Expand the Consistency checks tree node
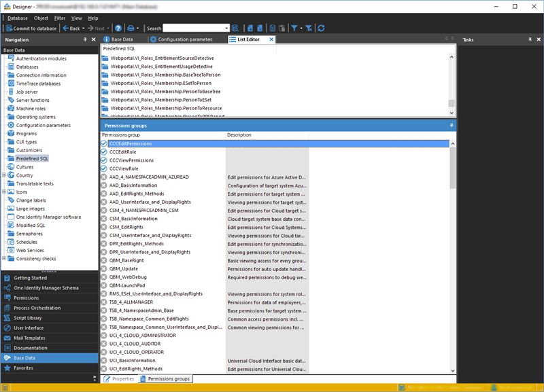This screenshot has height=392, width=544. [5, 258]
